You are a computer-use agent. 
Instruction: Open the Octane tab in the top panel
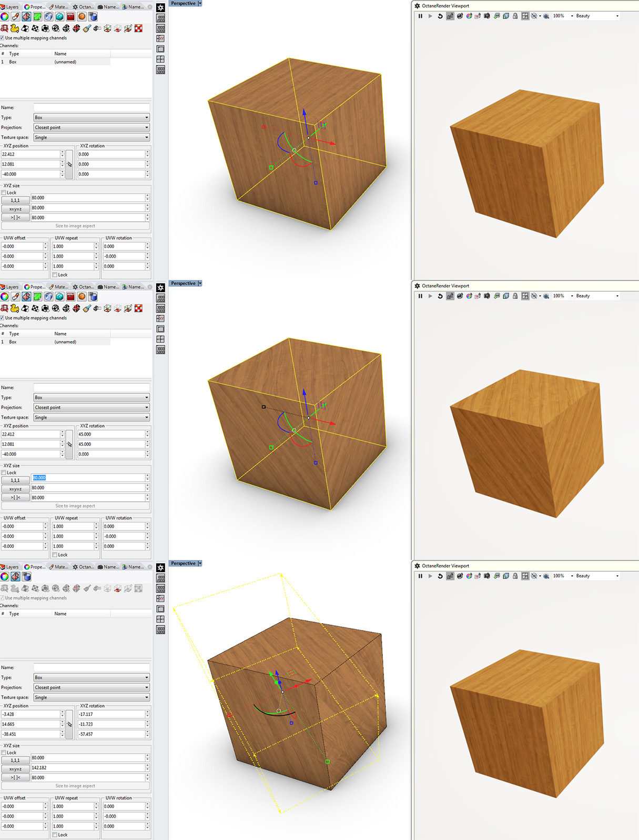[83, 7]
